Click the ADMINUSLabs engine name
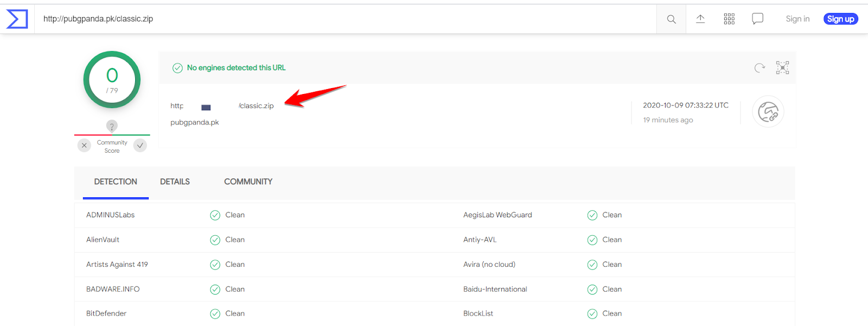The width and height of the screenshot is (868, 326). (x=110, y=215)
